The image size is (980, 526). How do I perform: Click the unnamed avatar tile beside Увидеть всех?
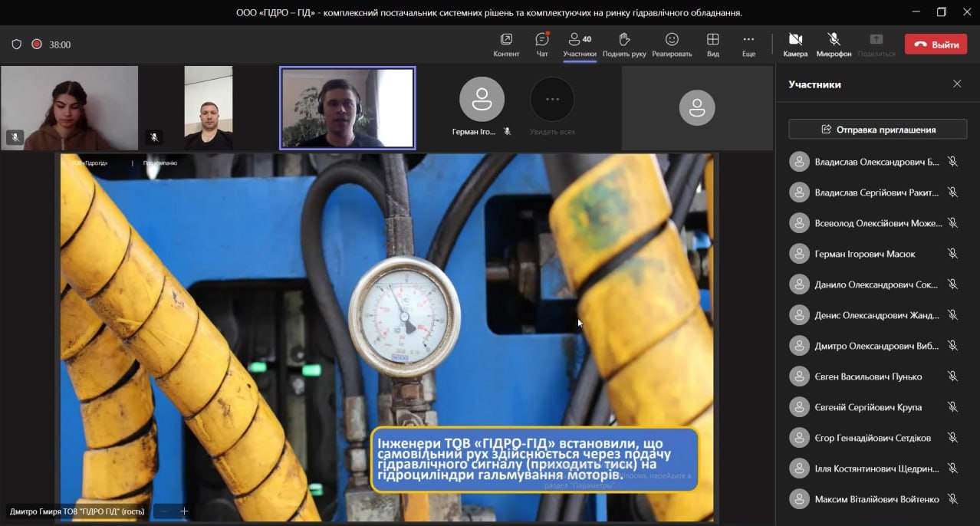[697, 108]
